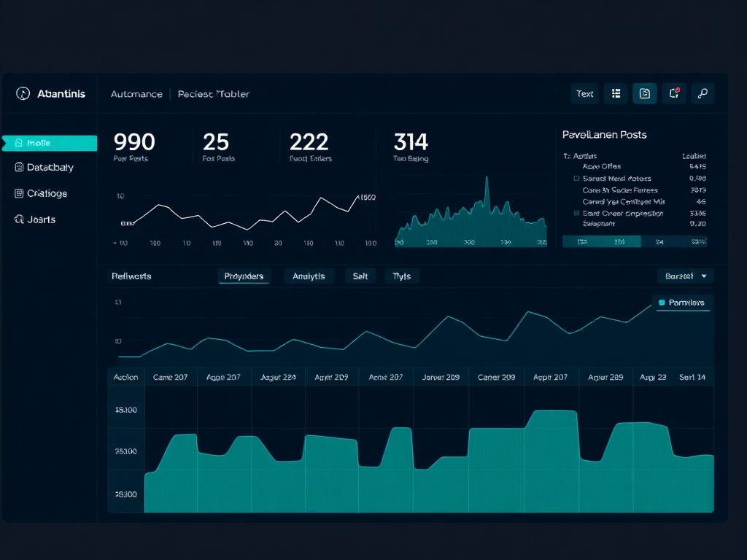Select the highlighted clipboard report icon
Image resolution: width=747 pixels, height=560 pixels.
(645, 93)
